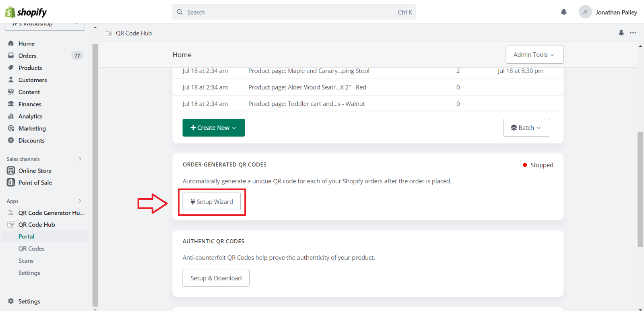
Task: Expand the Apps section
Action: coord(80,201)
